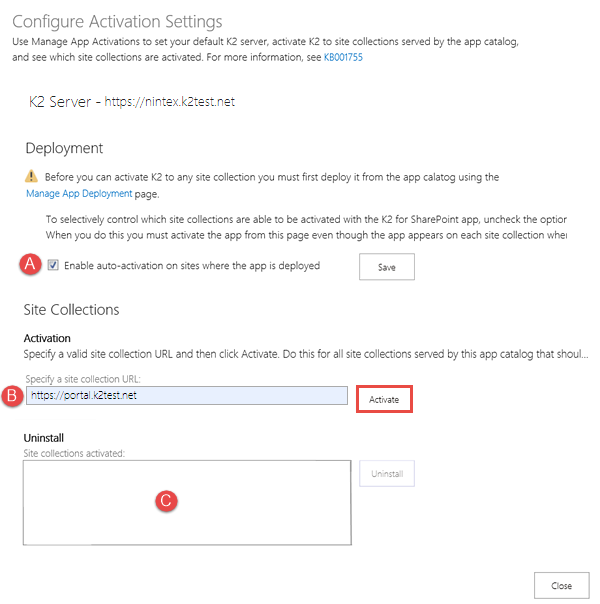Screen dimensions: 600x604
Task: Focus the site collection URL field
Action: coord(186,396)
